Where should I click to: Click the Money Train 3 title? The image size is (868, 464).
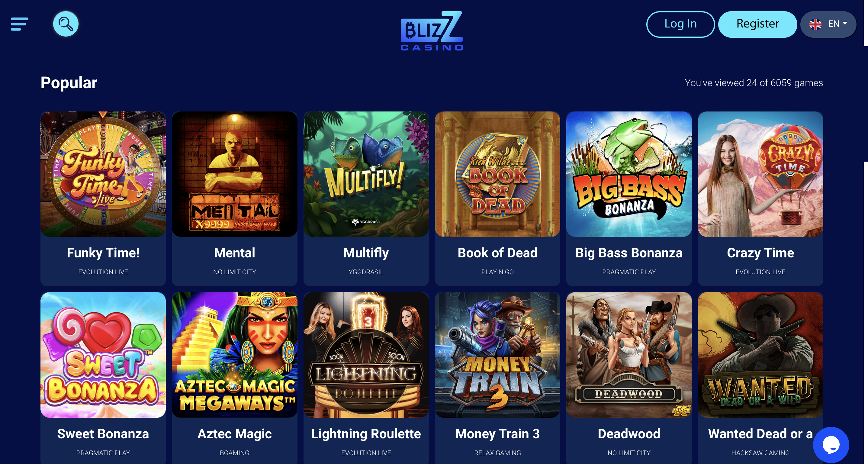coord(497,434)
